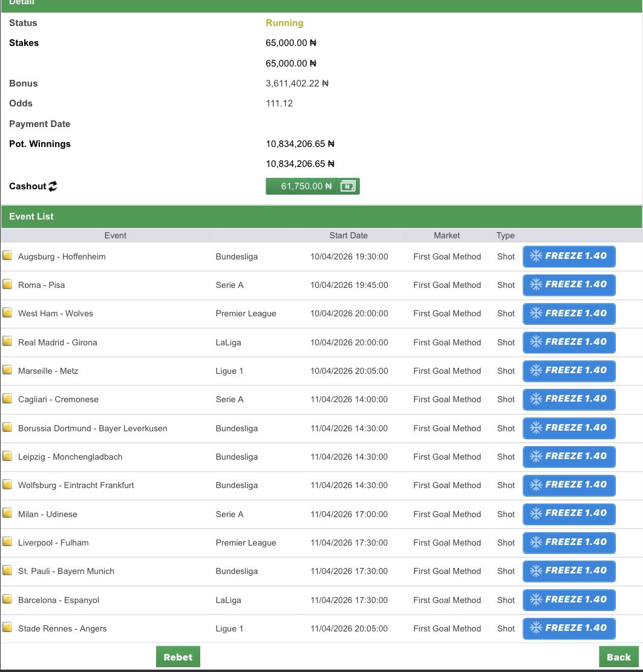This screenshot has width=643, height=672.
Task: Click yellow status icon for Stade Rennes - Angers
Action: click(7, 627)
